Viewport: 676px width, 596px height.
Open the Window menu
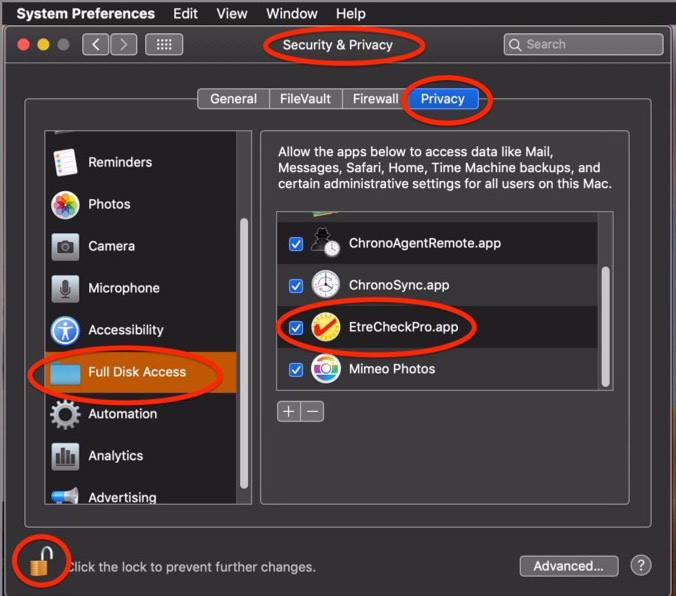[292, 13]
